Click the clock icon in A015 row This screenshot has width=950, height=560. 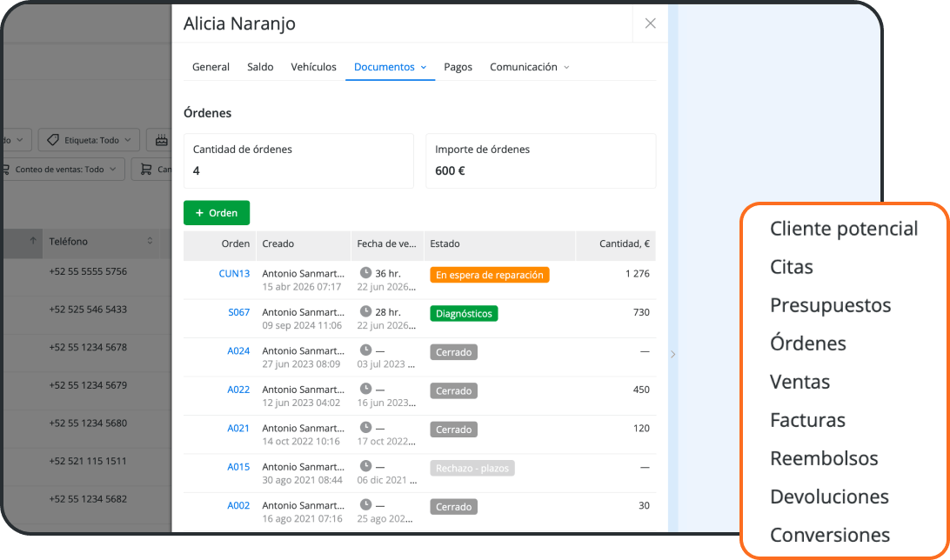coord(365,466)
